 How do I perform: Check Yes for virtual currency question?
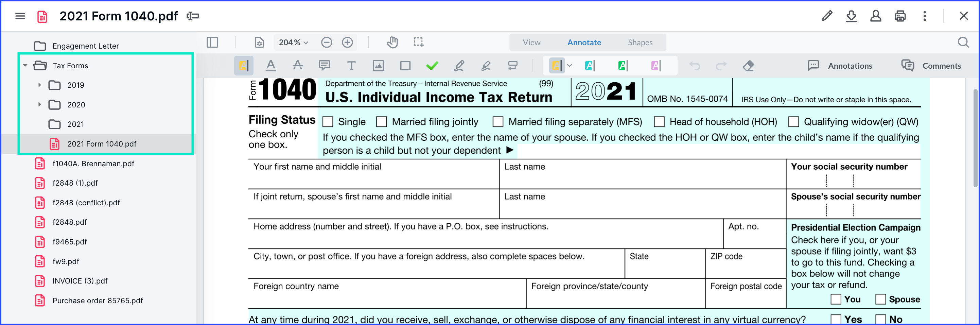coord(836,319)
